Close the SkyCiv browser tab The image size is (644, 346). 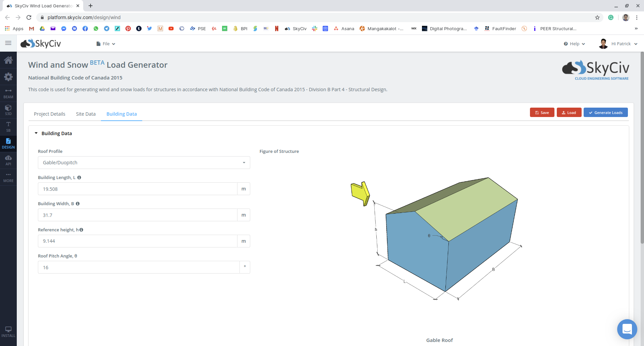coord(78,6)
